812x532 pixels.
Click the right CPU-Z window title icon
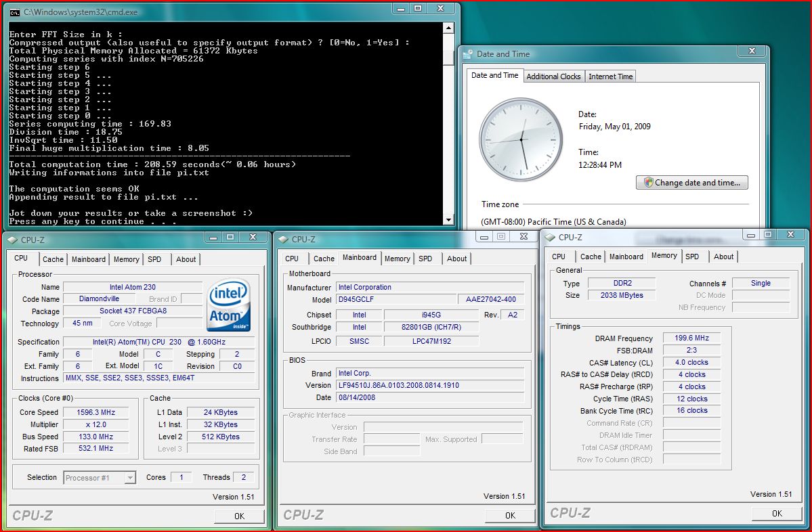[x=550, y=238]
